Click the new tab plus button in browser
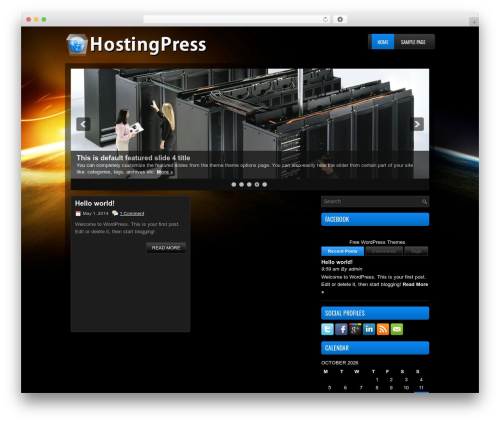 click(474, 22)
